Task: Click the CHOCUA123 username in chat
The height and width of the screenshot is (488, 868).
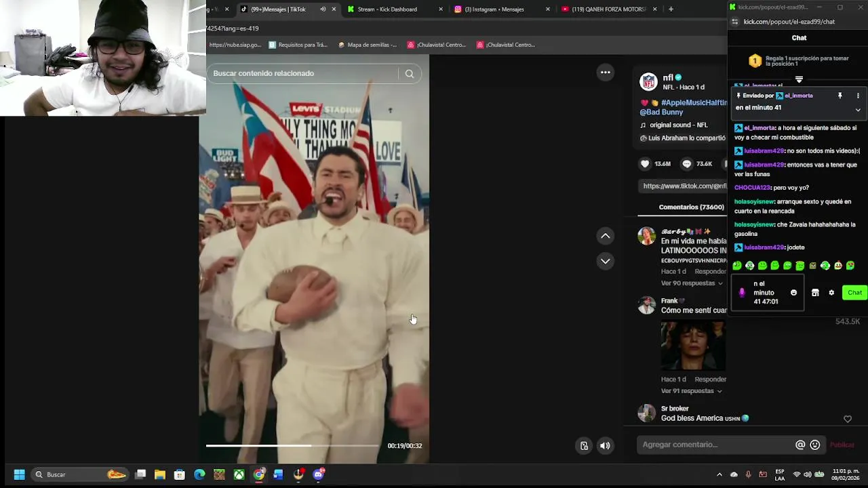Action: (x=752, y=188)
